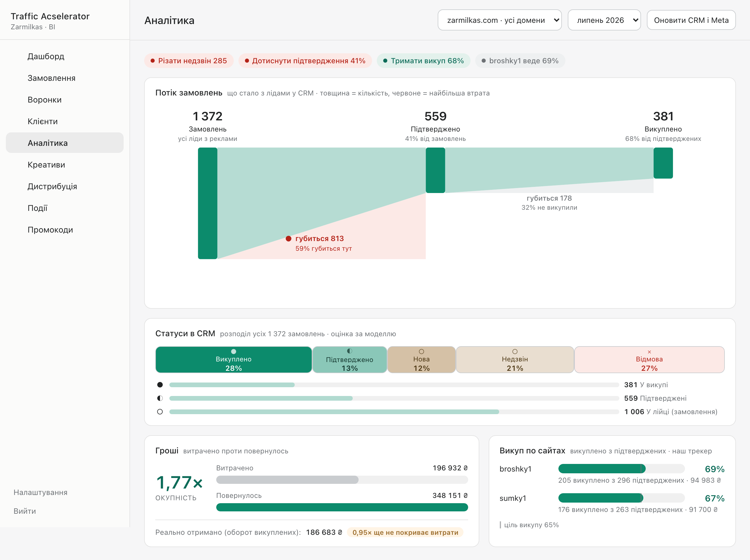
Task: Click the broshky1 69% progress bar
Action: (621, 469)
